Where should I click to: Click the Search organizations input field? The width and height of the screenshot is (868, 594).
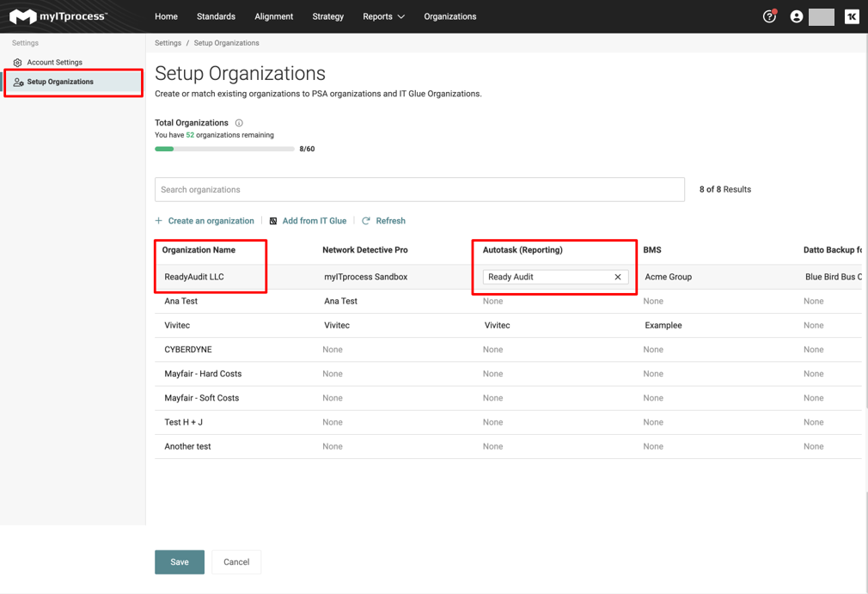419,190
